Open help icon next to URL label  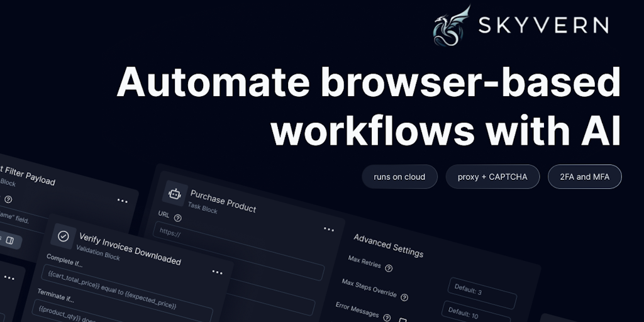(x=177, y=218)
